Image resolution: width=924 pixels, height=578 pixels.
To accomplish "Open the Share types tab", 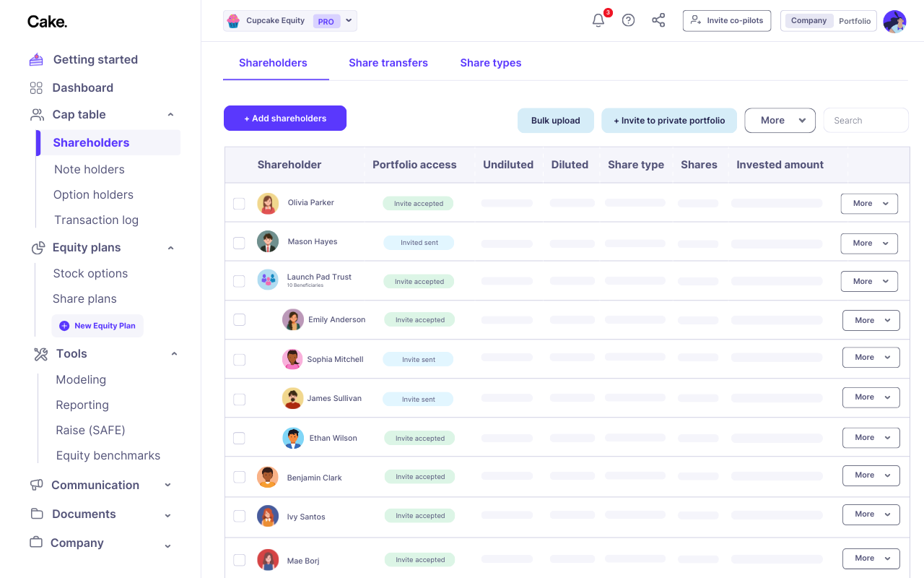I will click(x=490, y=63).
